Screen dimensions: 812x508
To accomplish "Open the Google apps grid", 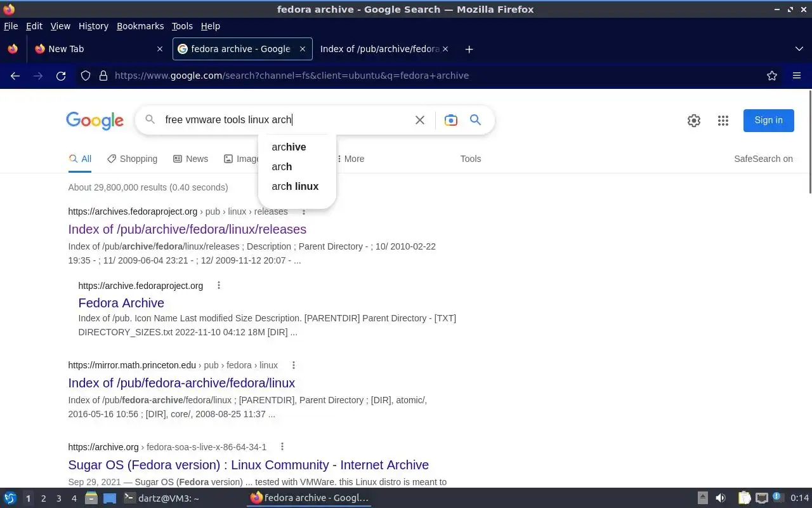I will coord(723,121).
